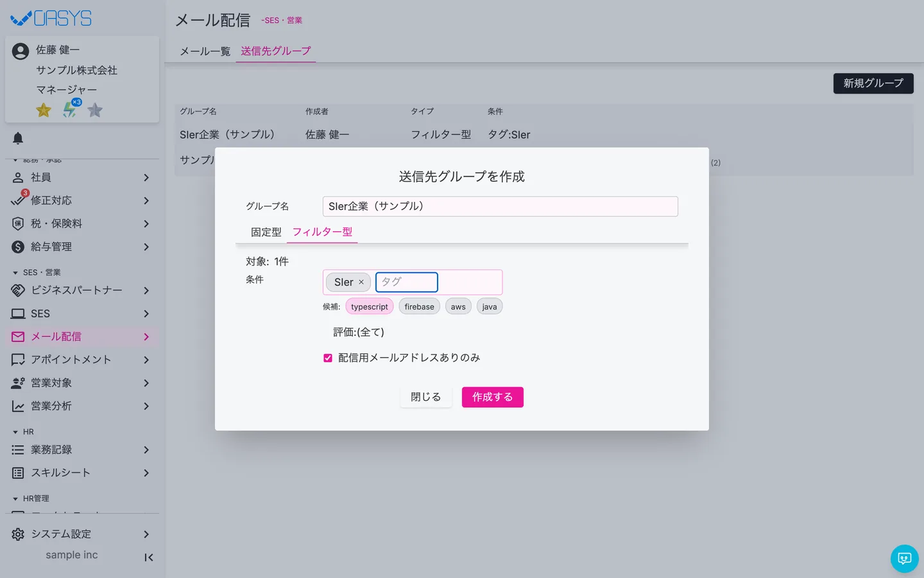Image resolution: width=924 pixels, height=578 pixels.
Task: Open SES laptop menu item
Action: [82, 313]
